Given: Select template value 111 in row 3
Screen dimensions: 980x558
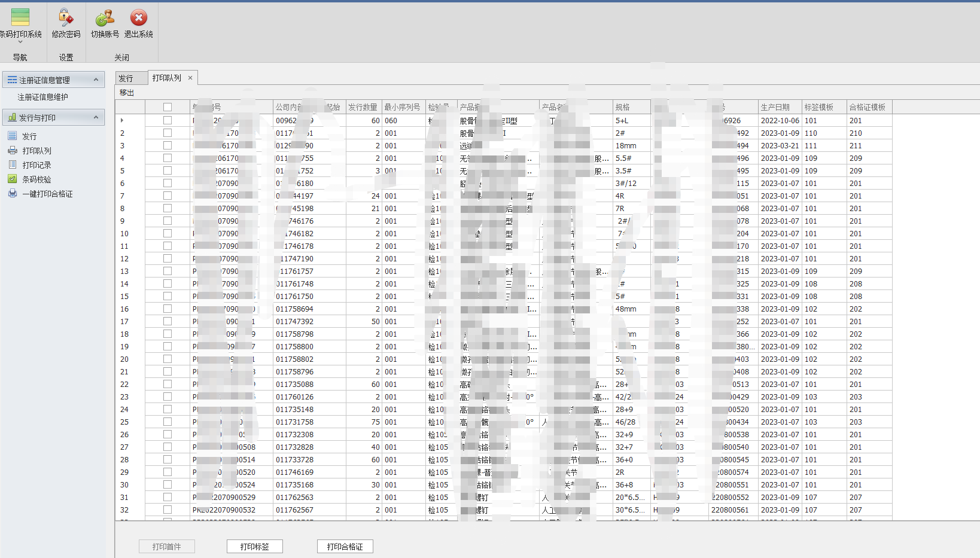Looking at the screenshot, I should click(x=824, y=145).
